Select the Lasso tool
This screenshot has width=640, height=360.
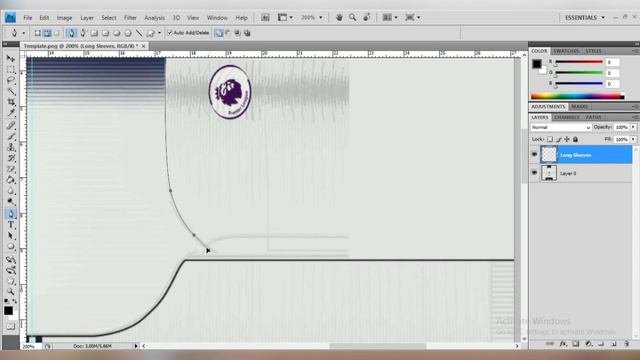pos(11,80)
